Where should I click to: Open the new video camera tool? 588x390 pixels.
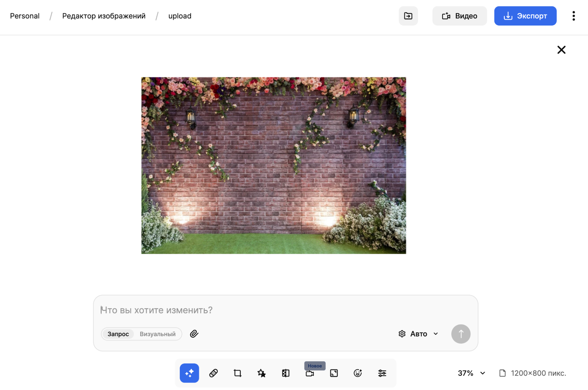click(310, 373)
